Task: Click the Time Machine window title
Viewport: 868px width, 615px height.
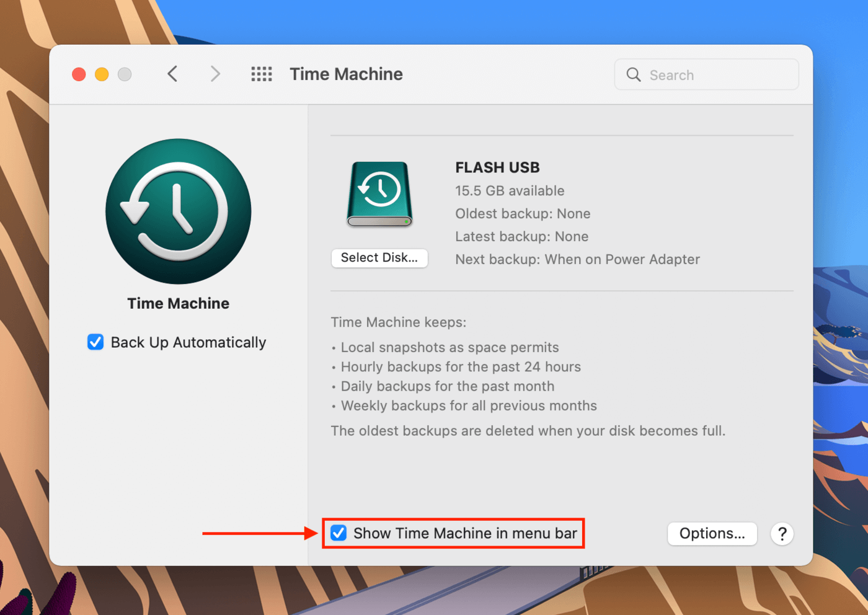Action: tap(346, 74)
